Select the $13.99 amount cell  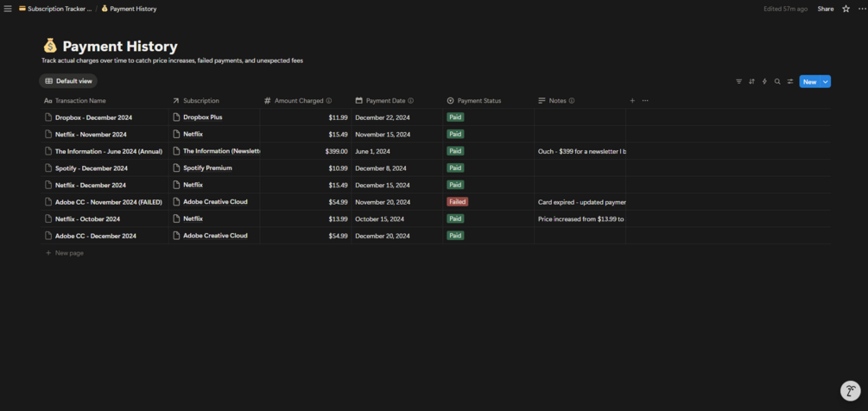click(306, 218)
